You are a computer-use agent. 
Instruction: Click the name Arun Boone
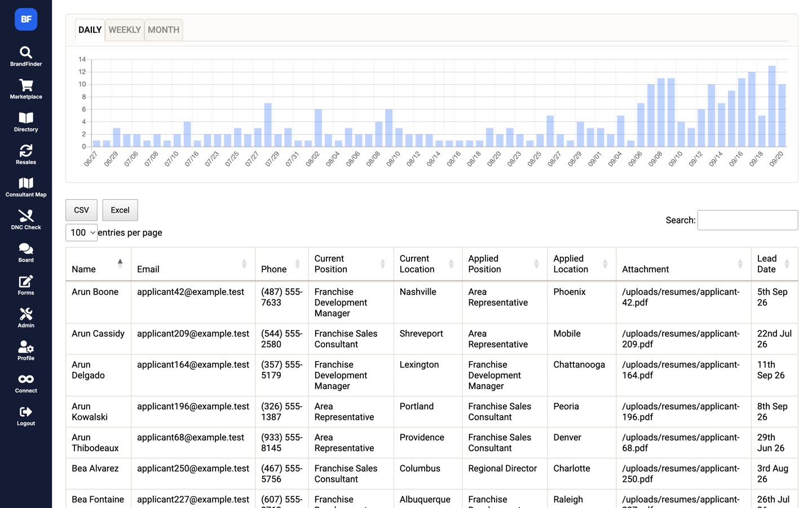pos(95,292)
